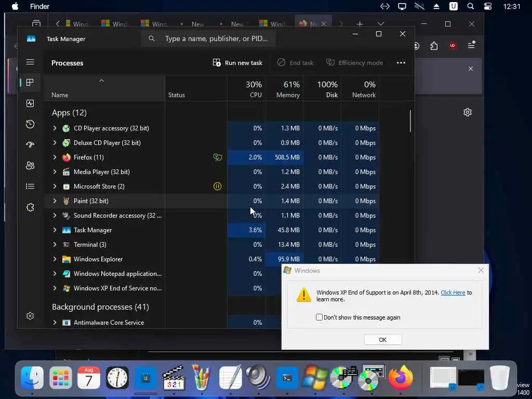Viewport: 532px width, 399px height.
Task: Open Launchpad from the Dock
Action: click(x=61, y=378)
